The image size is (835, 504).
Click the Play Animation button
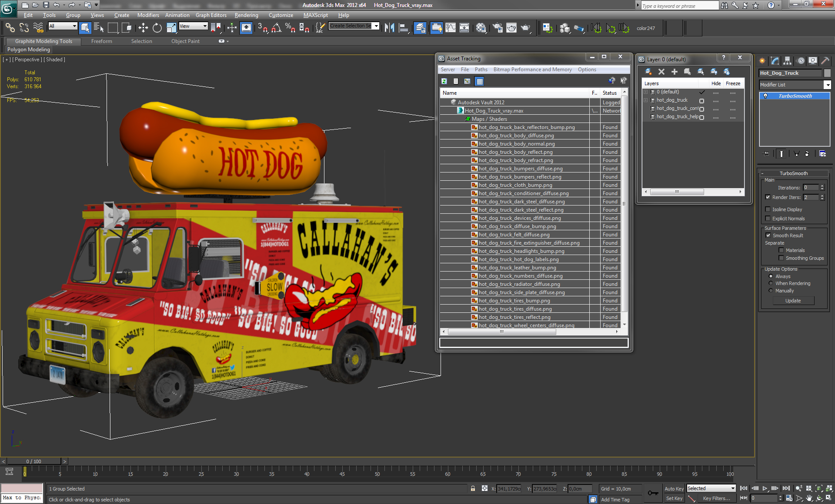pos(765,488)
